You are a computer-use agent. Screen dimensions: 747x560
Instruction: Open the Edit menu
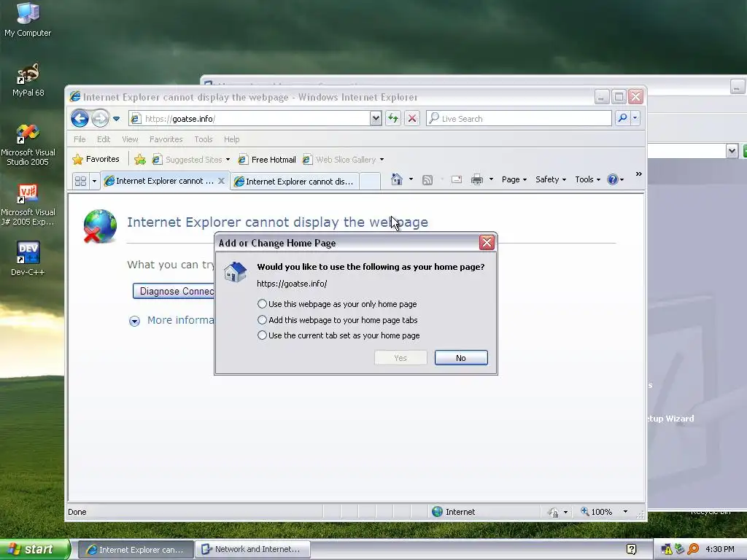[104, 139]
